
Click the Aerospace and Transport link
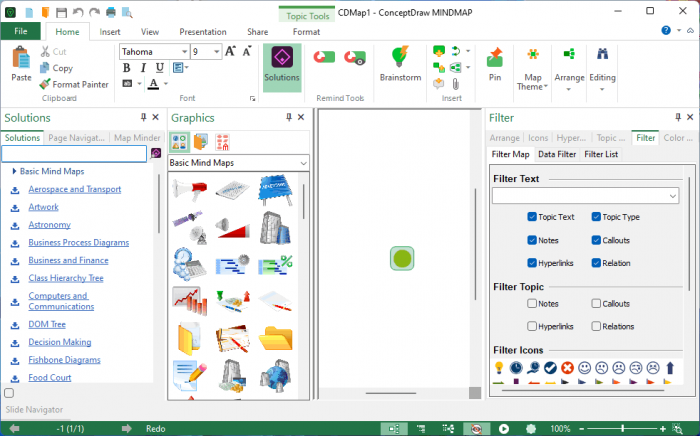(75, 189)
